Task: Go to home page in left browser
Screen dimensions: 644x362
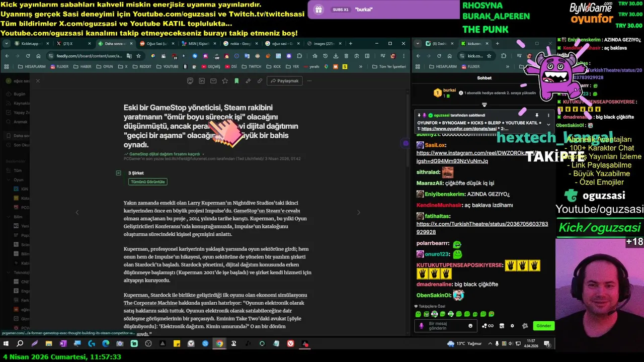Action: tap(38, 56)
